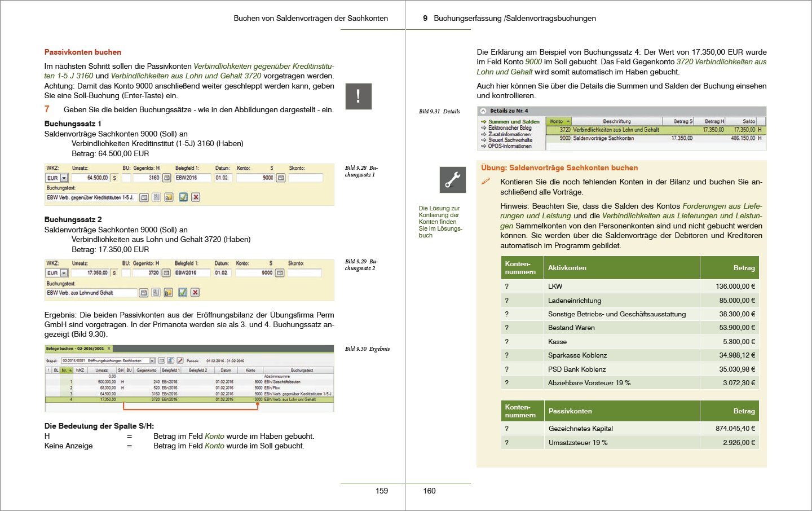Confirm Buchungssatz 1 with the green checkmark
This screenshot has height=511, width=812.
tap(183, 197)
